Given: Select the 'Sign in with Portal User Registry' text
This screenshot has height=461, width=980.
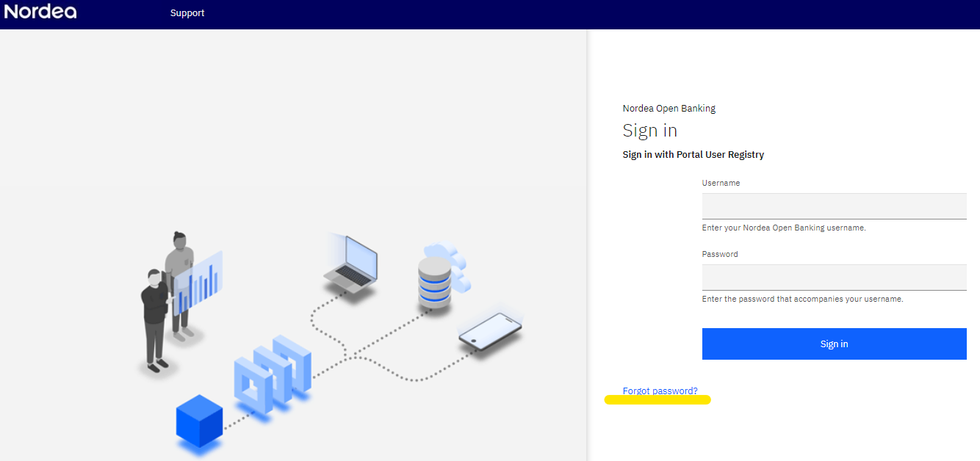Looking at the screenshot, I should point(693,154).
